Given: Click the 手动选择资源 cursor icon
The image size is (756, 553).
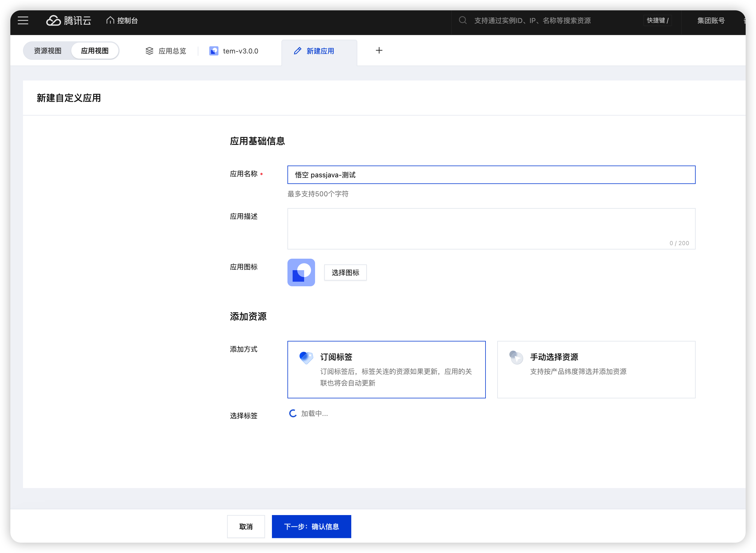Looking at the screenshot, I should click(x=516, y=358).
